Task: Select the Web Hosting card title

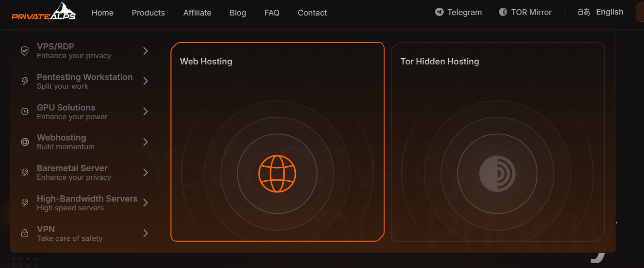Action: 206,62
